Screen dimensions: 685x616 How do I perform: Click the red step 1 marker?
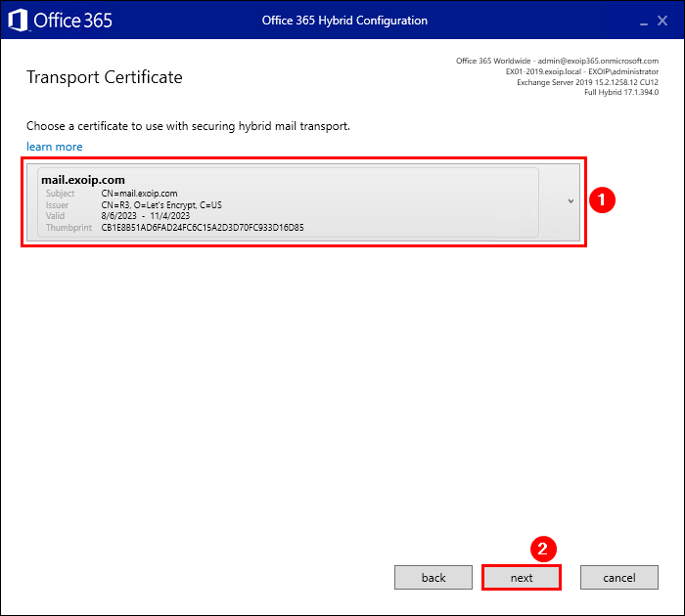604,199
